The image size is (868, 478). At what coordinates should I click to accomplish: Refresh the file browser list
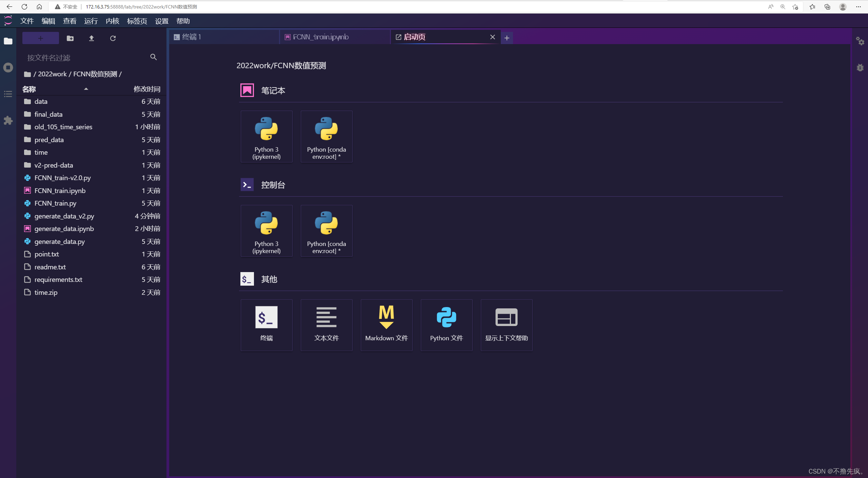pyautogui.click(x=113, y=38)
